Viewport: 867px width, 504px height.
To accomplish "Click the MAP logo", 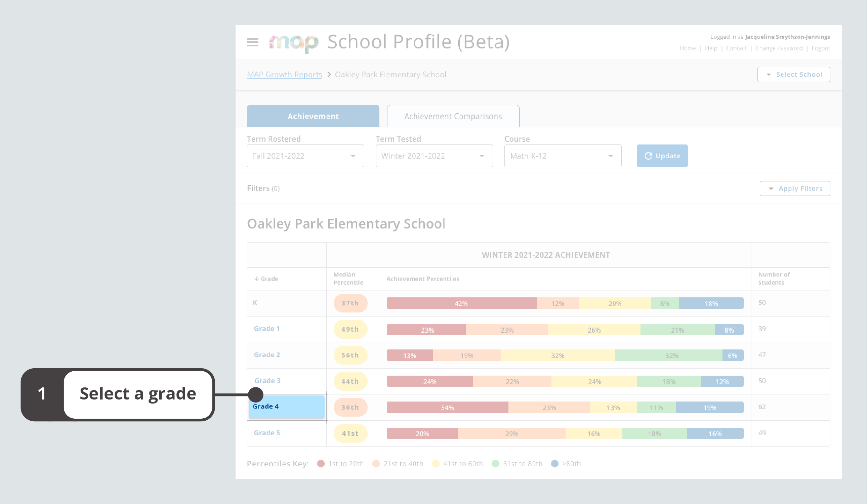I will click(294, 42).
